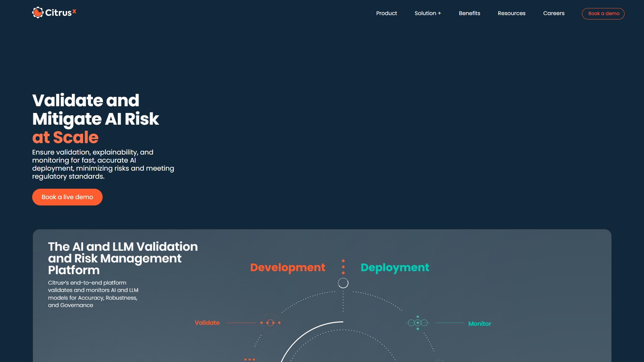This screenshot has height=362, width=644.
Task: Open the Resources menu item
Action: click(x=512, y=13)
